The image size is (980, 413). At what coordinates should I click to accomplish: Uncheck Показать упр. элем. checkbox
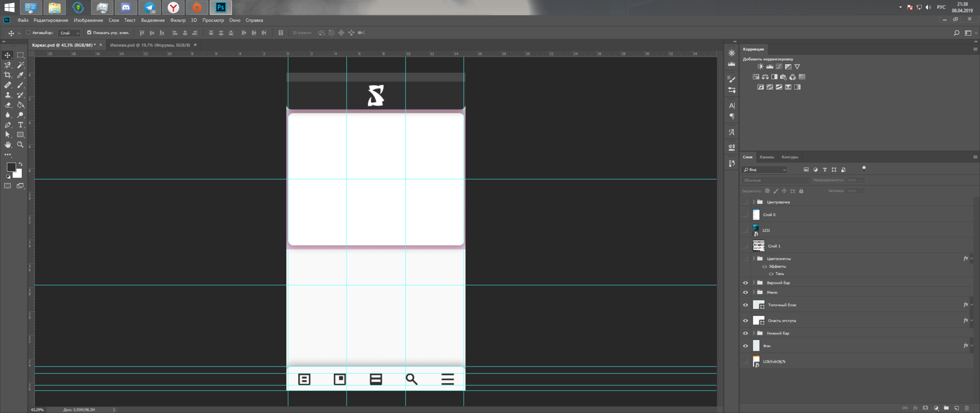[x=89, y=33]
